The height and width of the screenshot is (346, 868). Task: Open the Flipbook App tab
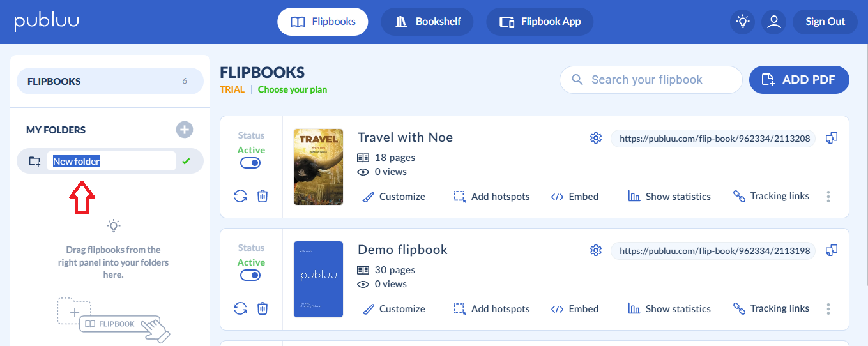[540, 22]
